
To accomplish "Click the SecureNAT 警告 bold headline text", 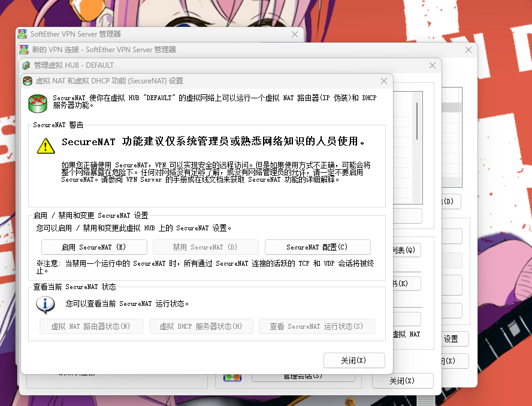I will click(x=214, y=142).
